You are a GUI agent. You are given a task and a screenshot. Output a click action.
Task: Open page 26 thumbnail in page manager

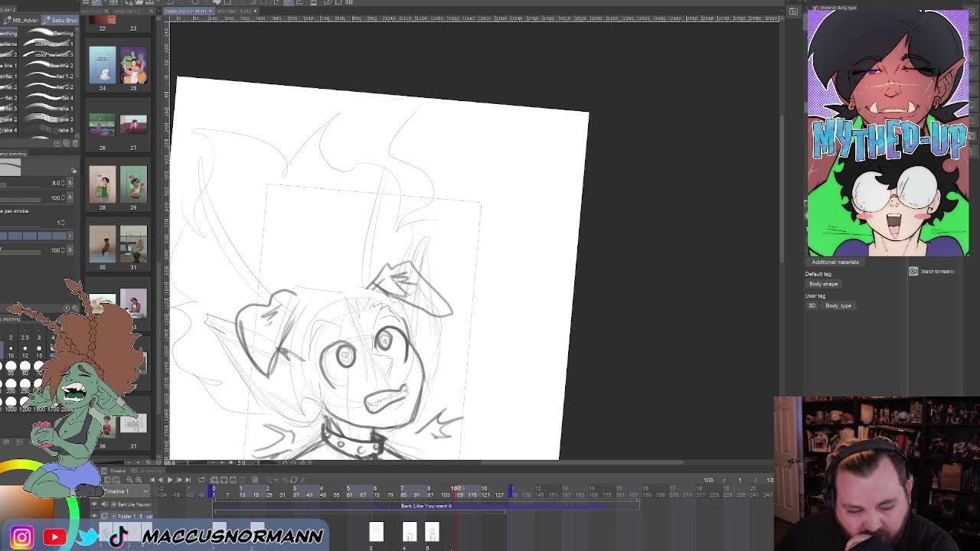[x=102, y=125]
